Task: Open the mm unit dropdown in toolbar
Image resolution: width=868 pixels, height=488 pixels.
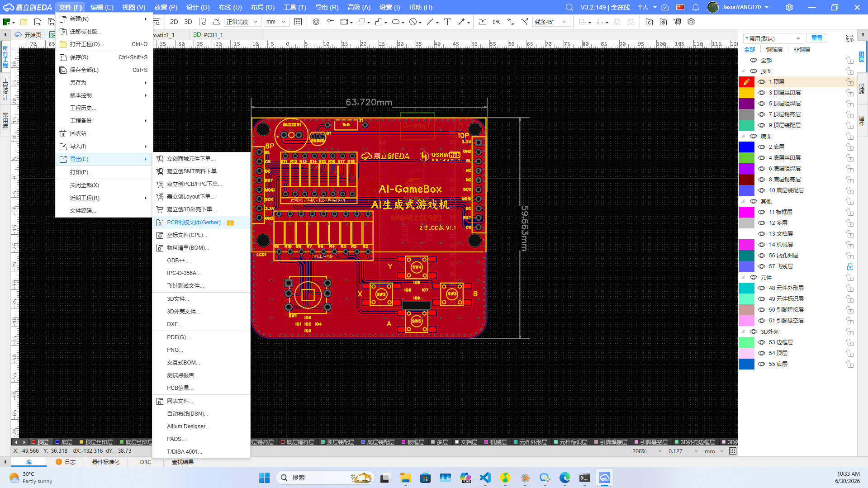Action: click(x=276, y=22)
